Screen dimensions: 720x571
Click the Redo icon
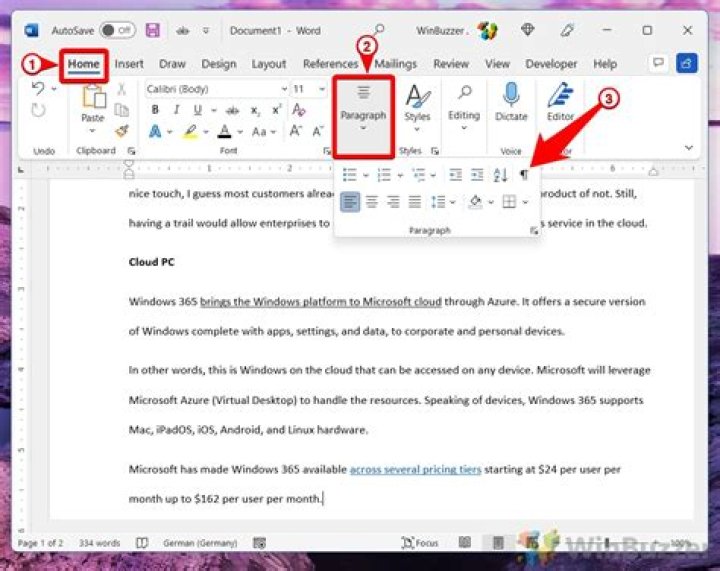point(39,110)
